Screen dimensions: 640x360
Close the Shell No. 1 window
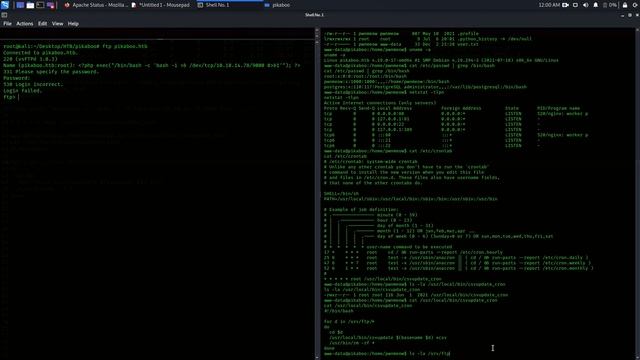pos(637,15)
